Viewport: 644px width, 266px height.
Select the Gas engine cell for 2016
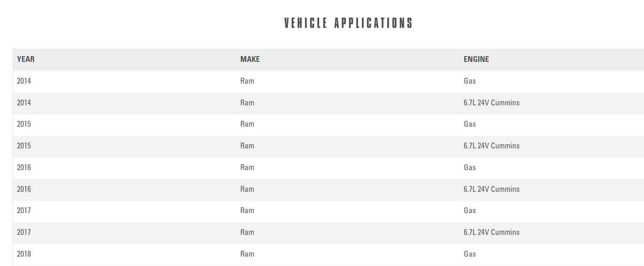(x=470, y=168)
